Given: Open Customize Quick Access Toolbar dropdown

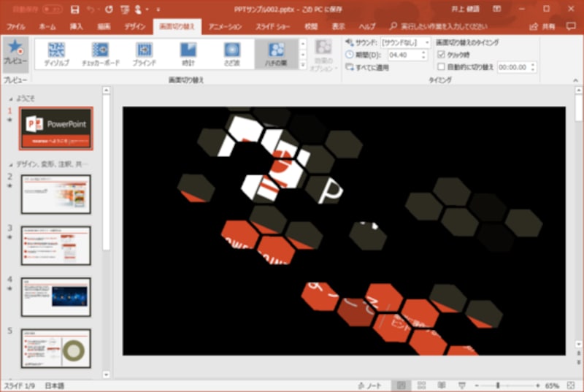Looking at the screenshot, I should (158, 9).
